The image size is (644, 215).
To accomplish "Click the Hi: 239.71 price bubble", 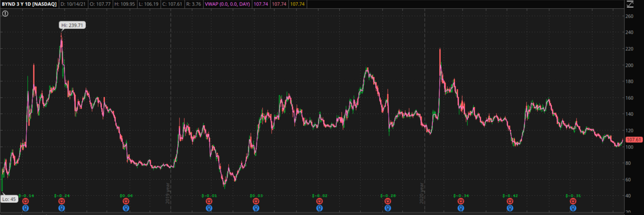I will coord(72,25).
